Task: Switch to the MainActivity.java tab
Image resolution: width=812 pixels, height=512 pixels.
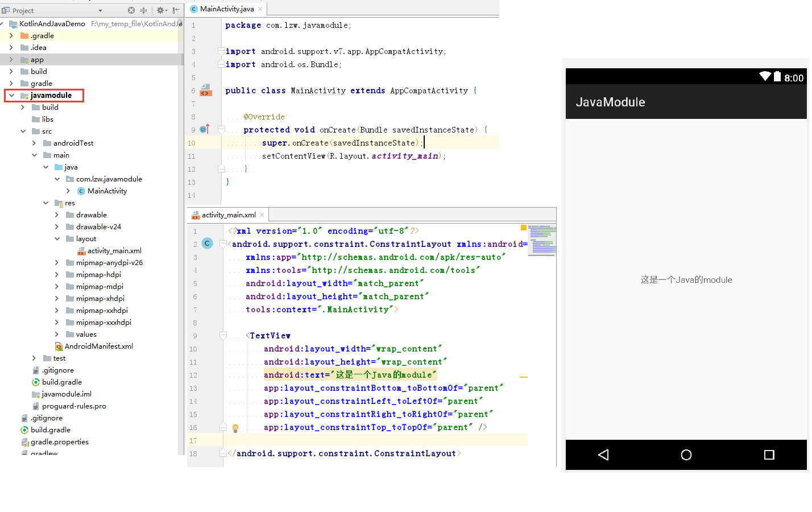Action: (x=226, y=9)
